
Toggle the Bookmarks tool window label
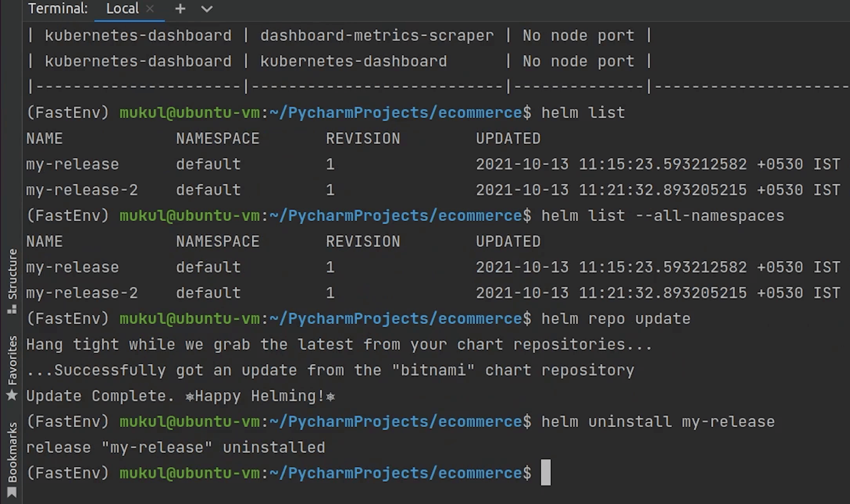[x=12, y=452]
